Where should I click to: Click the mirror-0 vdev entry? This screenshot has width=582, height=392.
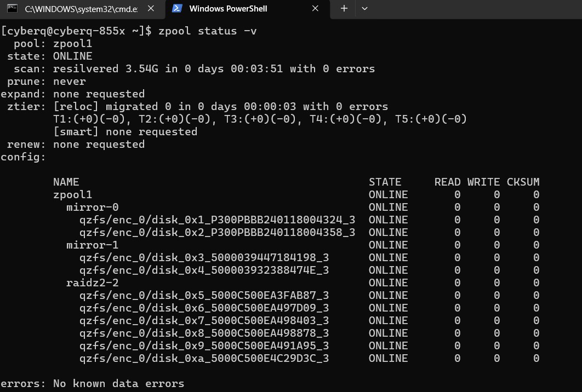click(92, 207)
